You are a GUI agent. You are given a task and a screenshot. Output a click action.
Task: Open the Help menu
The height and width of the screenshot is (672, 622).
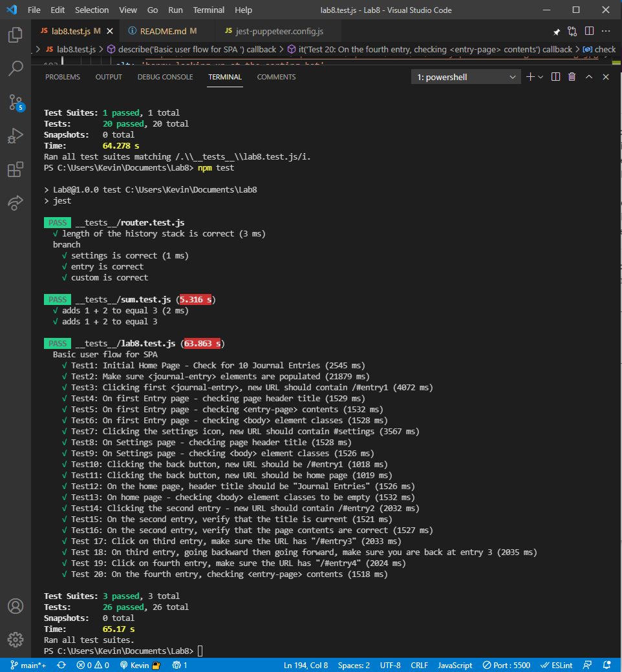pyautogui.click(x=243, y=10)
